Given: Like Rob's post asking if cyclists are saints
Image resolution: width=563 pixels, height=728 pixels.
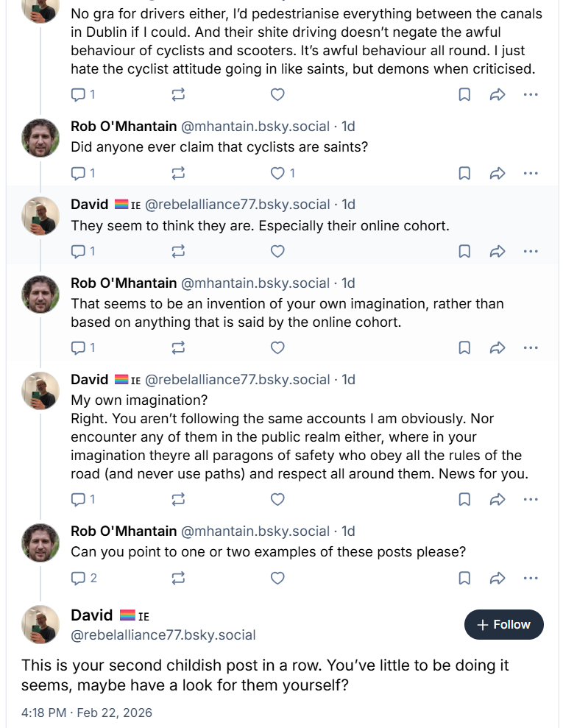Looking at the screenshot, I should (x=277, y=174).
